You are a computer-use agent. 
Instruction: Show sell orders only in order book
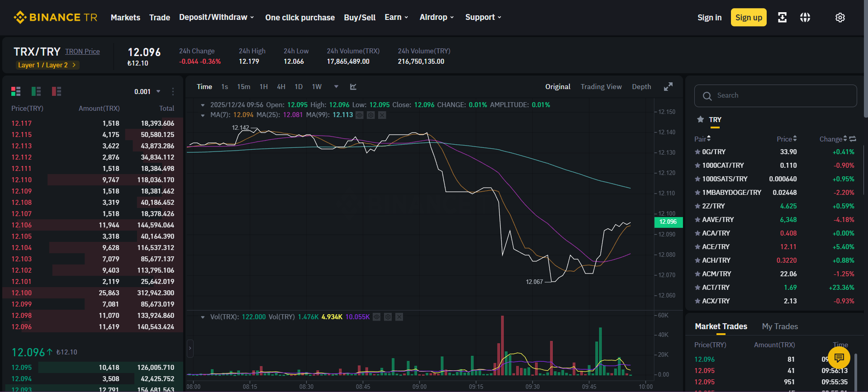(57, 91)
